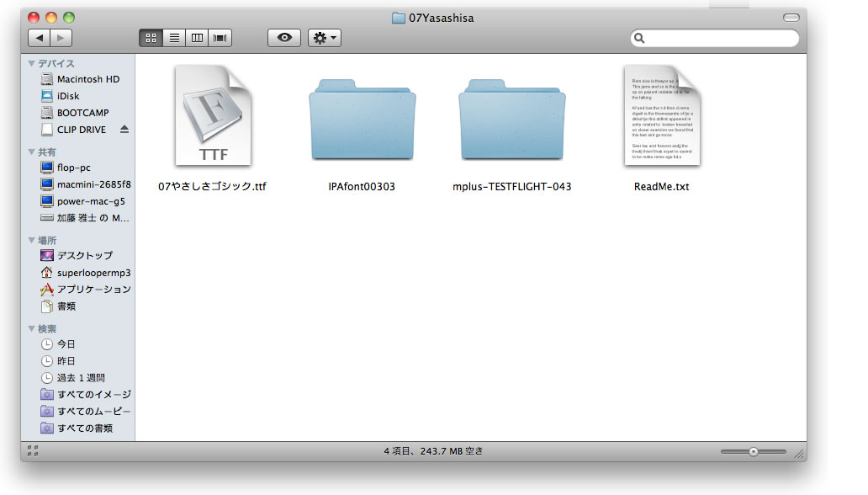Go to デスクトップ in sidebar
This screenshot has height=495, width=868.
tap(84, 255)
